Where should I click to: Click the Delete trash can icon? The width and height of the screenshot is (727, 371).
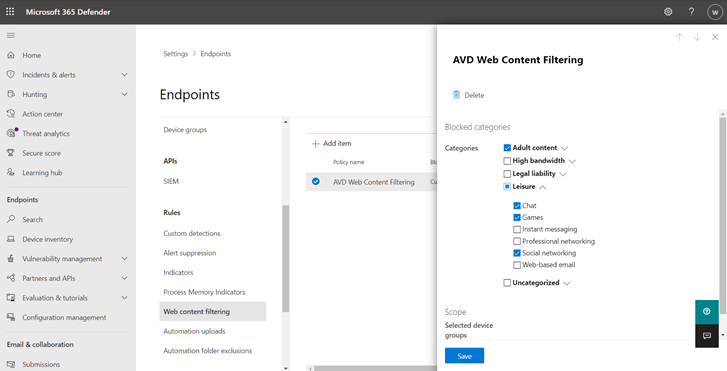point(456,95)
